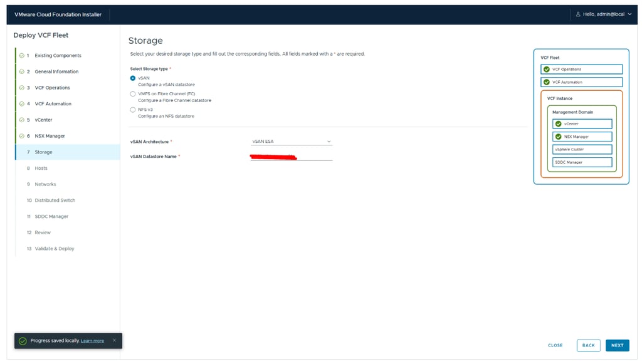Select the current step 7 Storage

click(68, 152)
